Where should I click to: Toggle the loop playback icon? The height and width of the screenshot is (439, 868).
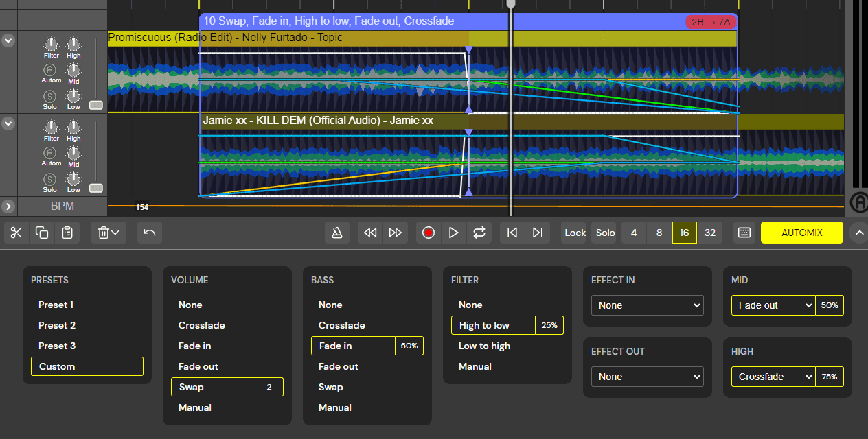(479, 233)
